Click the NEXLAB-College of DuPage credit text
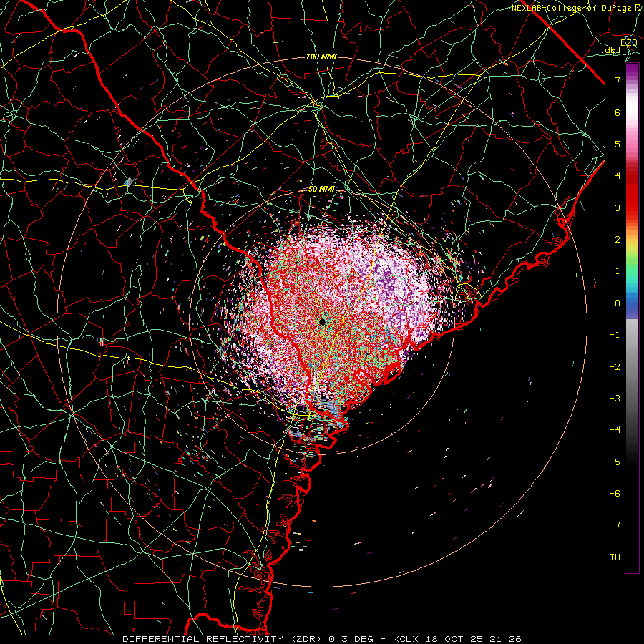The height and width of the screenshot is (644, 644). (x=573, y=8)
